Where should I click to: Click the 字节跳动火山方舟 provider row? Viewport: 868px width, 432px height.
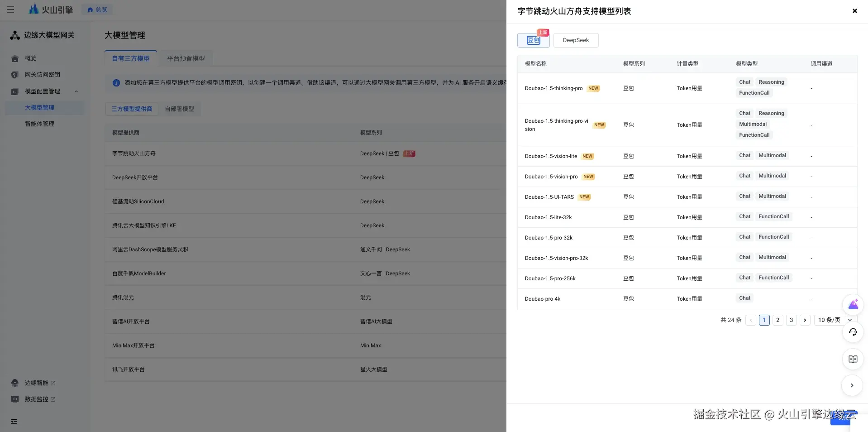pos(305,154)
